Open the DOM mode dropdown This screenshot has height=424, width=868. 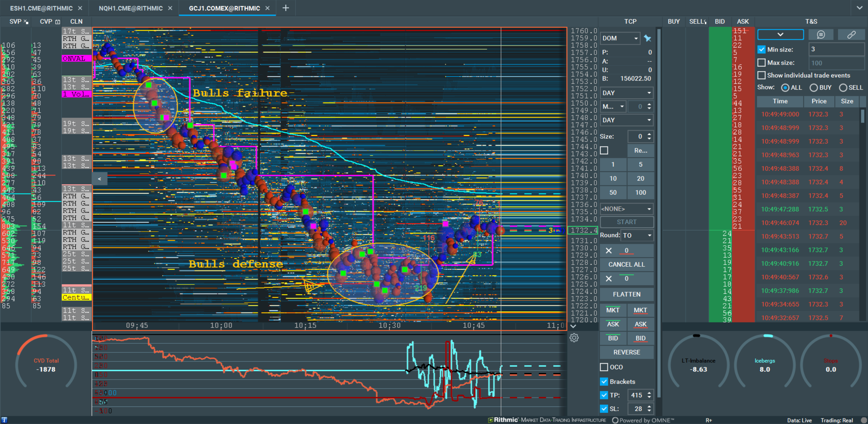coord(620,38)
